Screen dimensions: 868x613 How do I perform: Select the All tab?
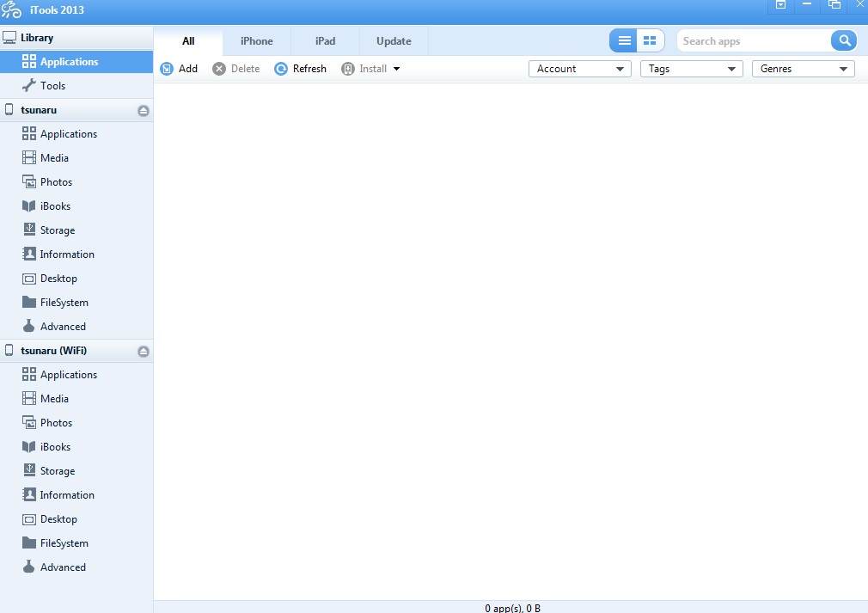coord(188,41)
